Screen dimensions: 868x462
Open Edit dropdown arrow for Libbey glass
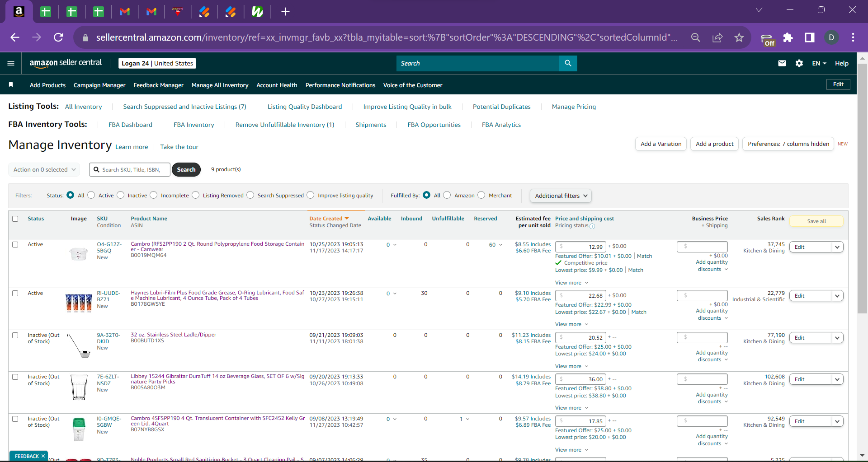tap(837, 379)
